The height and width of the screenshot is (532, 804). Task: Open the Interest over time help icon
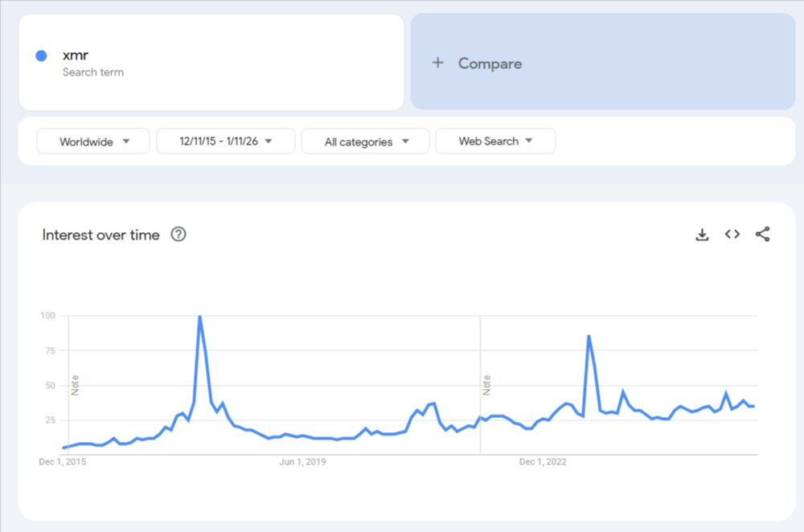[178, 235]
